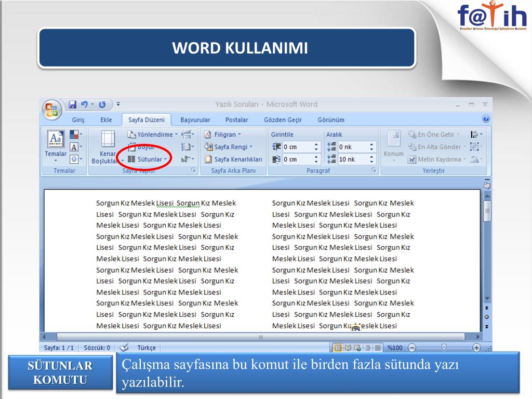Open the Görünüm tab
The height and width of the screenshot is (399, 532).
(x=331, y=120)
